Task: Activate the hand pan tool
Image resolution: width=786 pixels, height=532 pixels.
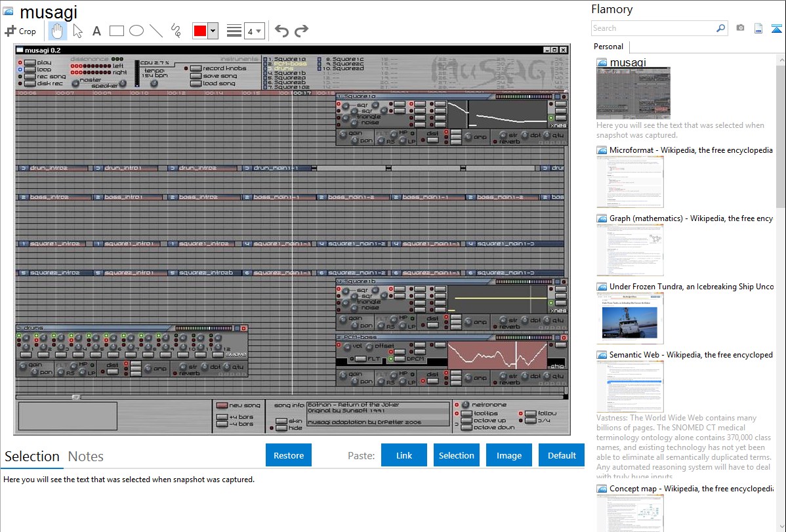Action: pos(58,31)
